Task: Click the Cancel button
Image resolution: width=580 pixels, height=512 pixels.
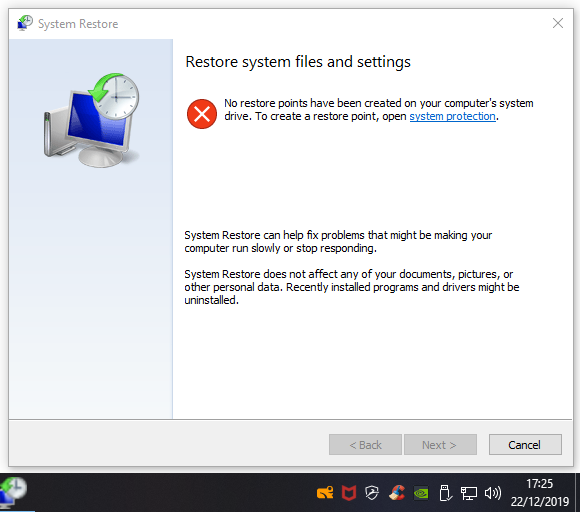Action: [525, 445]
